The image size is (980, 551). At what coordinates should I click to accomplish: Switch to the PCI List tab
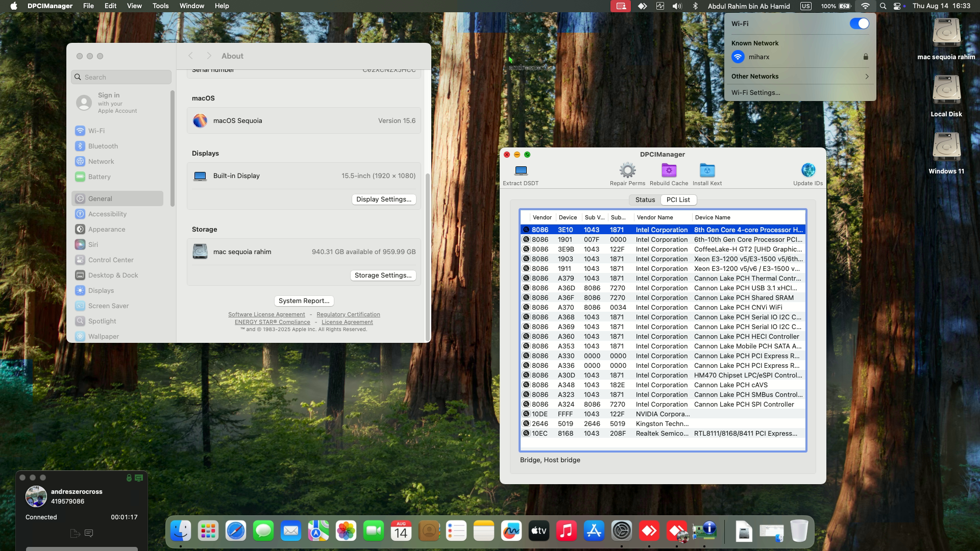coord(678,200)
